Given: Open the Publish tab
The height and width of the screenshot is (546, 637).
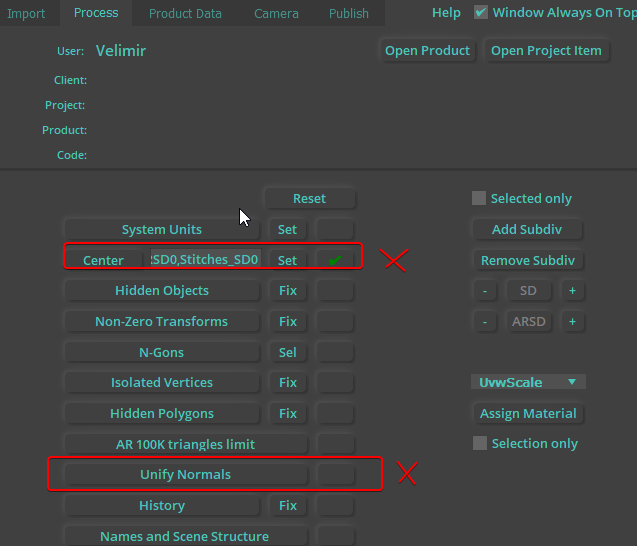Looking at the screenshot, I should 349,14.
